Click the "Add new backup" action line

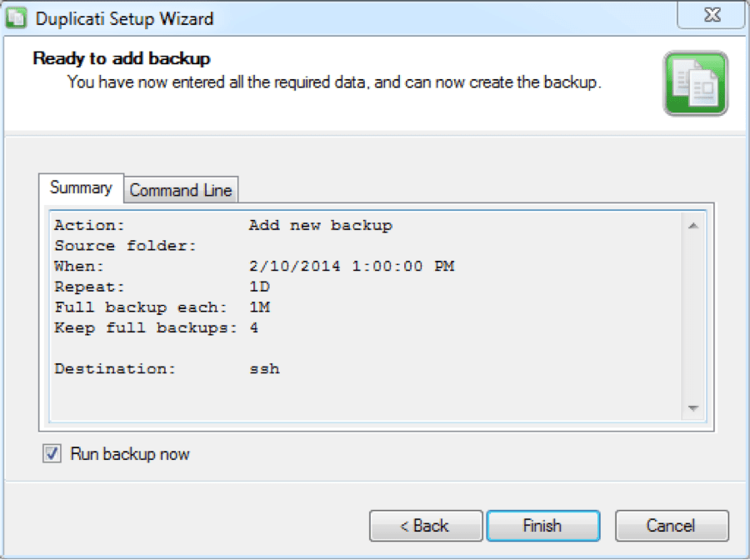tap(321, 225)
